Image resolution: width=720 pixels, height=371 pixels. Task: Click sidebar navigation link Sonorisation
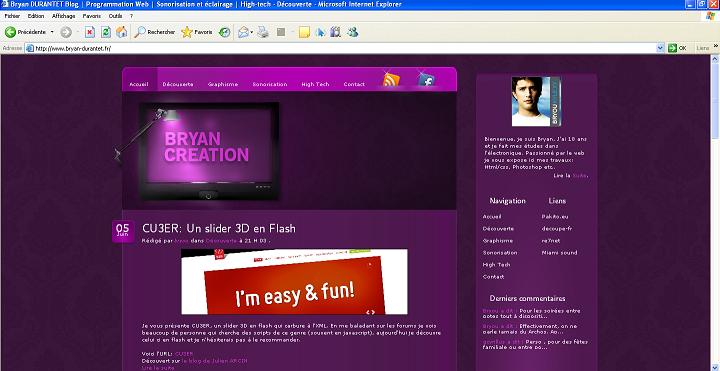click(500, 253)
